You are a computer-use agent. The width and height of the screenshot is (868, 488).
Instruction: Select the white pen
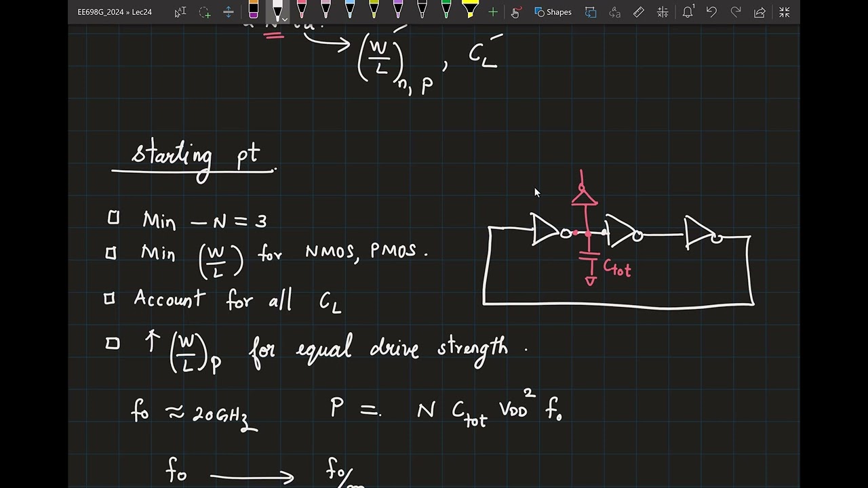pos(277,9)
